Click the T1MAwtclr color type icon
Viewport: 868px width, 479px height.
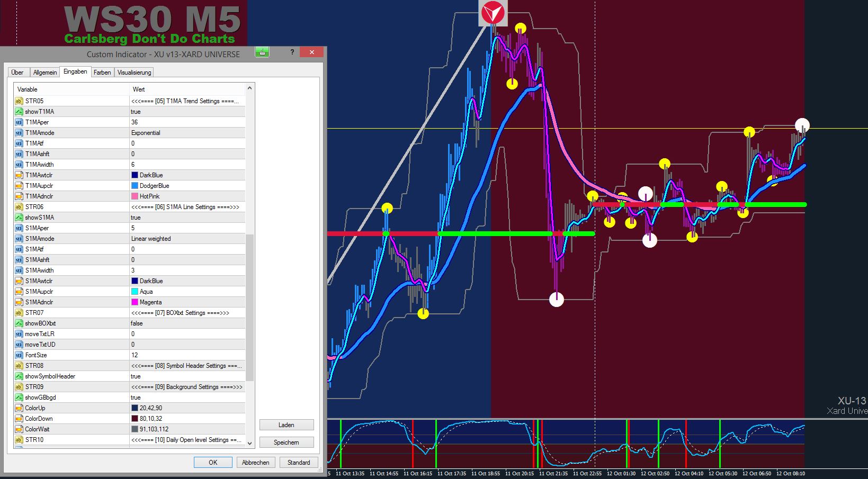point(19,175)
